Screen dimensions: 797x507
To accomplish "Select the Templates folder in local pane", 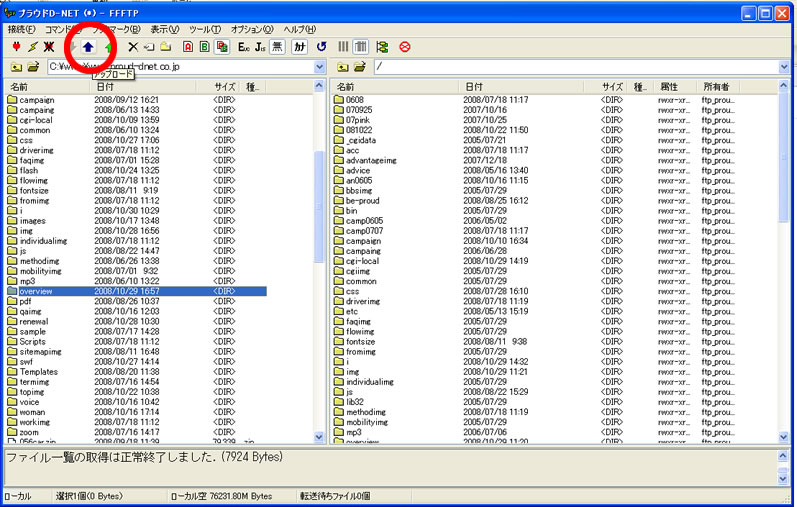I will [x=38, y=371].
